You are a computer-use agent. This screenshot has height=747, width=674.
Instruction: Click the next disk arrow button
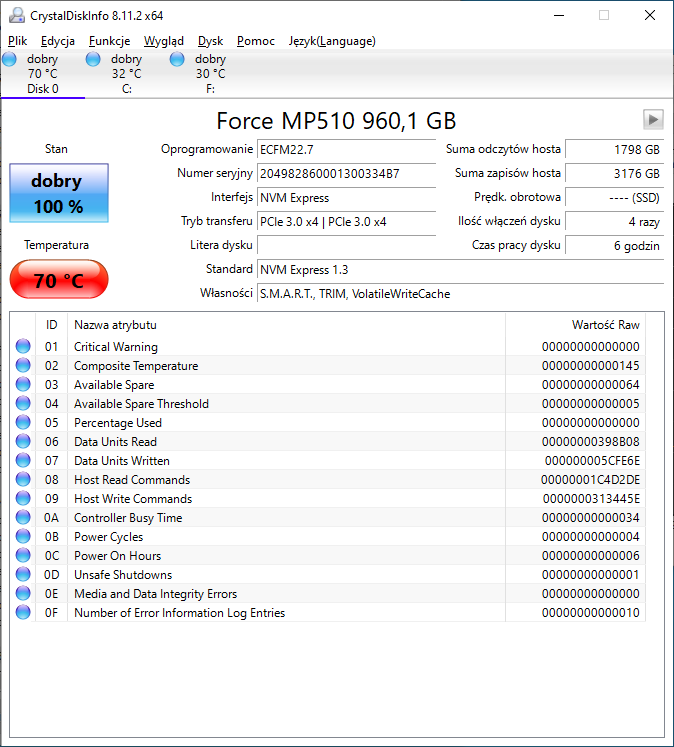(653, 120)
